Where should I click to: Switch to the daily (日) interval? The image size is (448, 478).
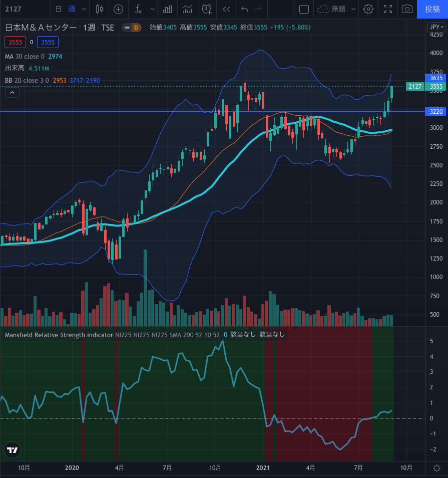58,9
